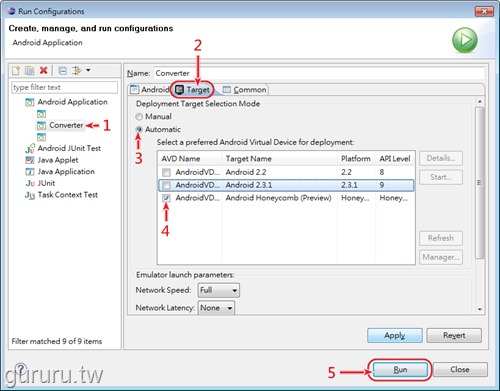Viewport: 500px width, 391px height.
Task: Select JUnit tree item
Action: [x=46, y=183]
